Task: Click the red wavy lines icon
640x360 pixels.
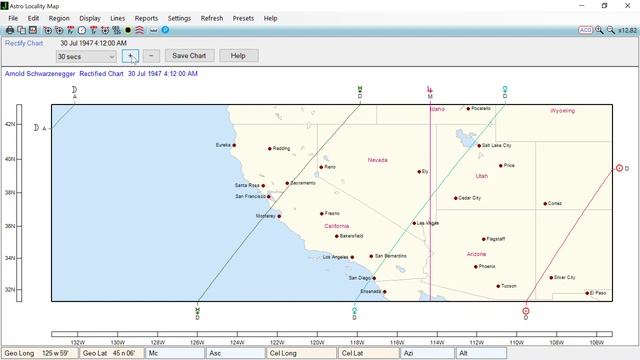Action: tap(140, 30)
